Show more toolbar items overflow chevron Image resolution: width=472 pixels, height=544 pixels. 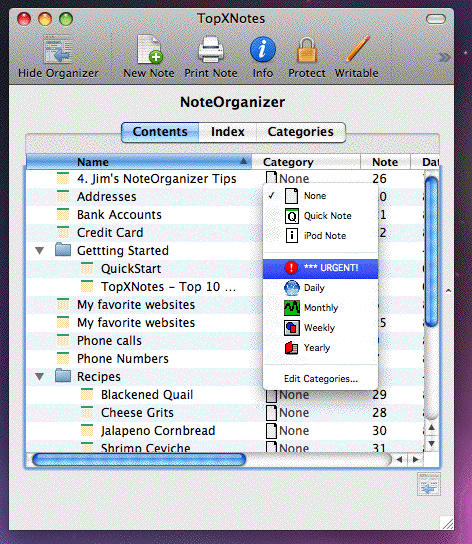point(444,57)
